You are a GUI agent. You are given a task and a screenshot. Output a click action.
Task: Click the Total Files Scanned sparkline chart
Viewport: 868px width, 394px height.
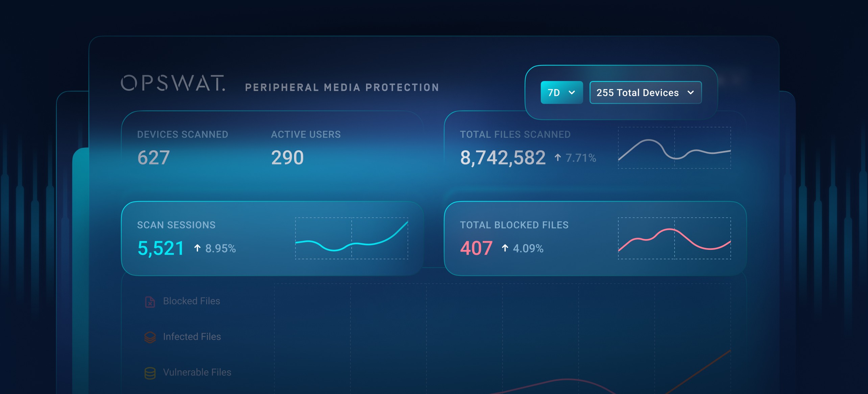674,148
